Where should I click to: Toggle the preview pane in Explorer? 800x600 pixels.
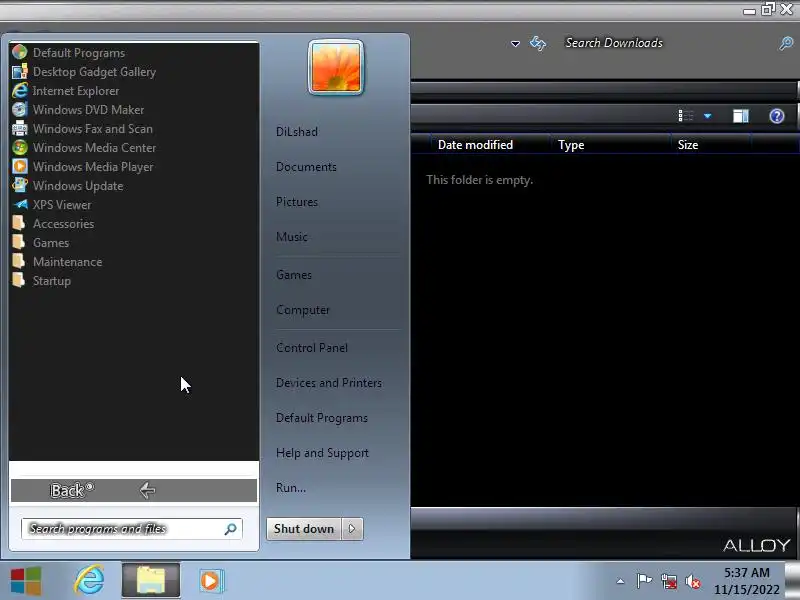click(x=741, y=116)
